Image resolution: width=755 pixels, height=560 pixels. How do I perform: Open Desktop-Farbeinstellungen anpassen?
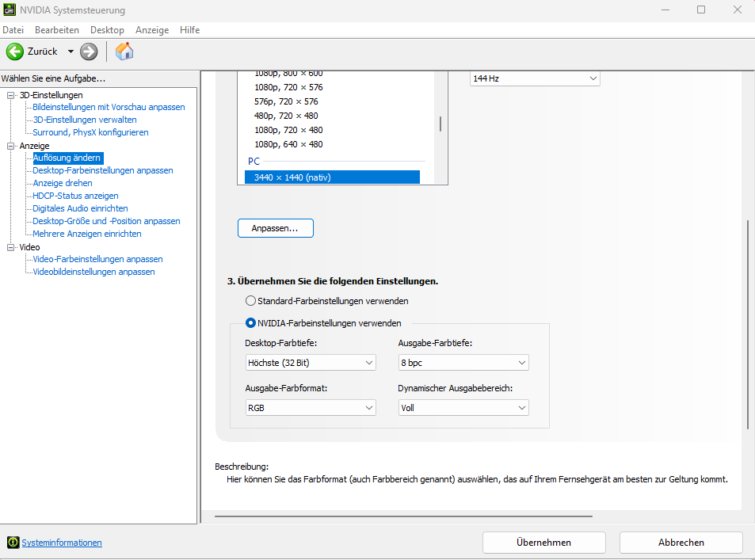click(102, 170)
